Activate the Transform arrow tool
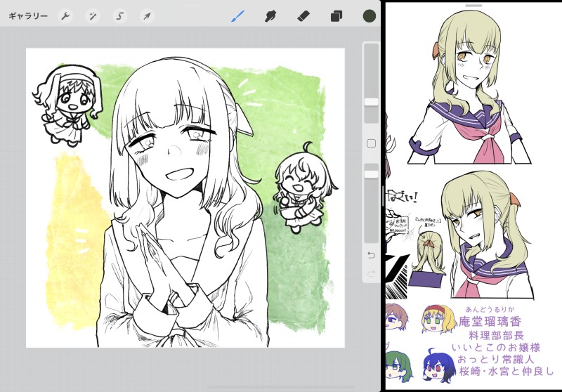The image size is (562, 392). point(147,16)
